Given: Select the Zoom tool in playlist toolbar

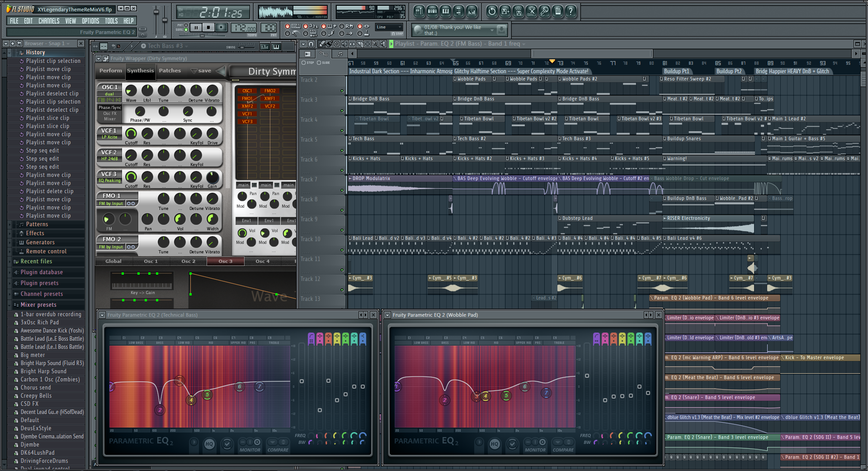Looking at the screenshot, I should pos(375,44).
